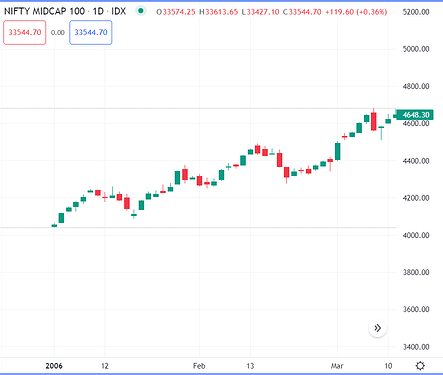
Task: Click the Feb date axis label
Action: (x=199, y=366)
